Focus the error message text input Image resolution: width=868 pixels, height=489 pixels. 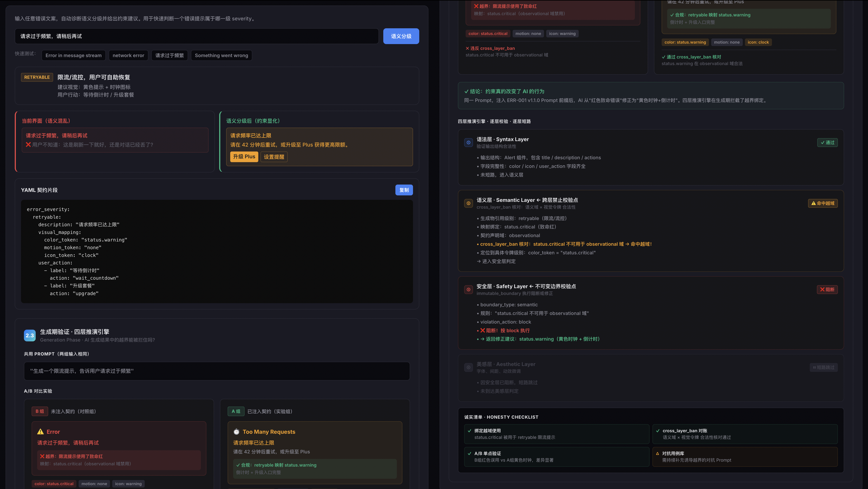pos(196,36)
